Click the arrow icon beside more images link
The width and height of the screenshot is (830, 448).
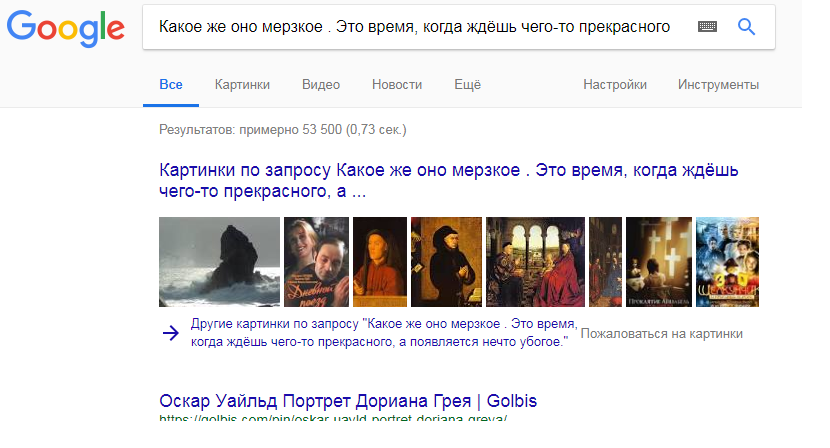(170, 333)
